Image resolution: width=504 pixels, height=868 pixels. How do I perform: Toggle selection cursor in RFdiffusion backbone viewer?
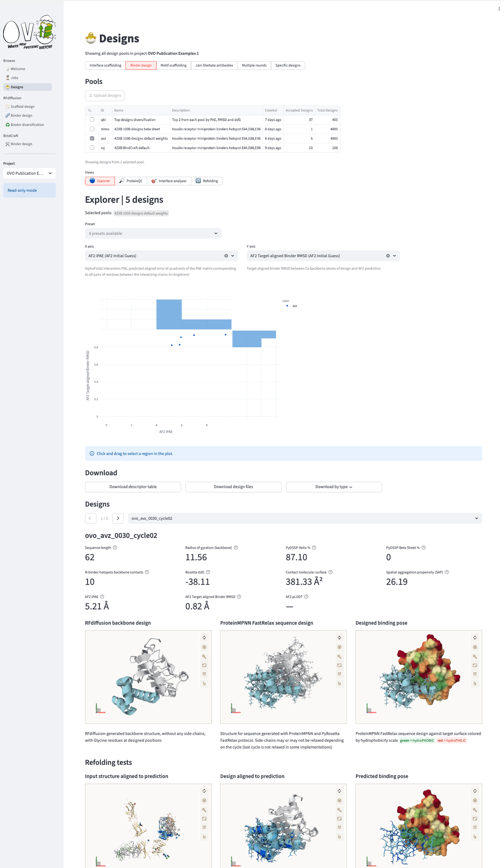pos(204,684)
